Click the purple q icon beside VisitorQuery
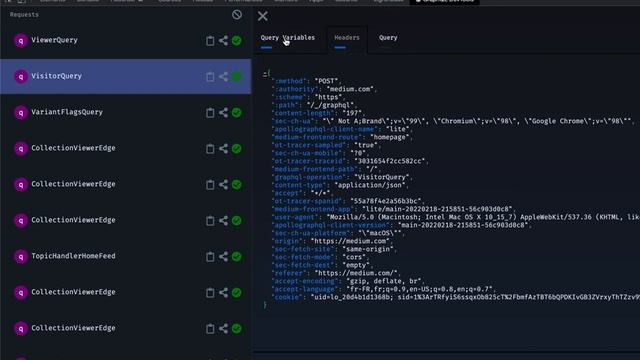The image size is (640, 360). click(21, 76)
